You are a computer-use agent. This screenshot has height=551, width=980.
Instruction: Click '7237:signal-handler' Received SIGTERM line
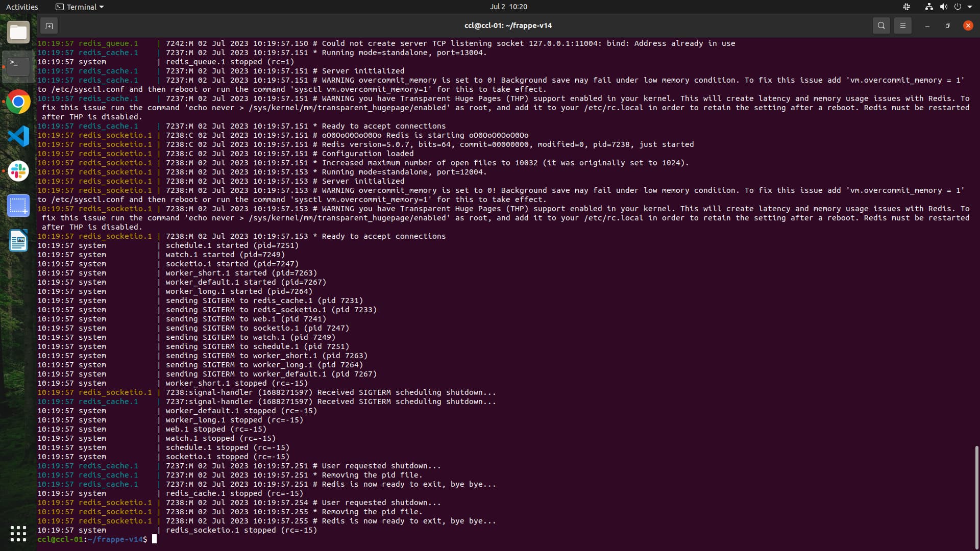pyautogui.click(x=331, y=402)
